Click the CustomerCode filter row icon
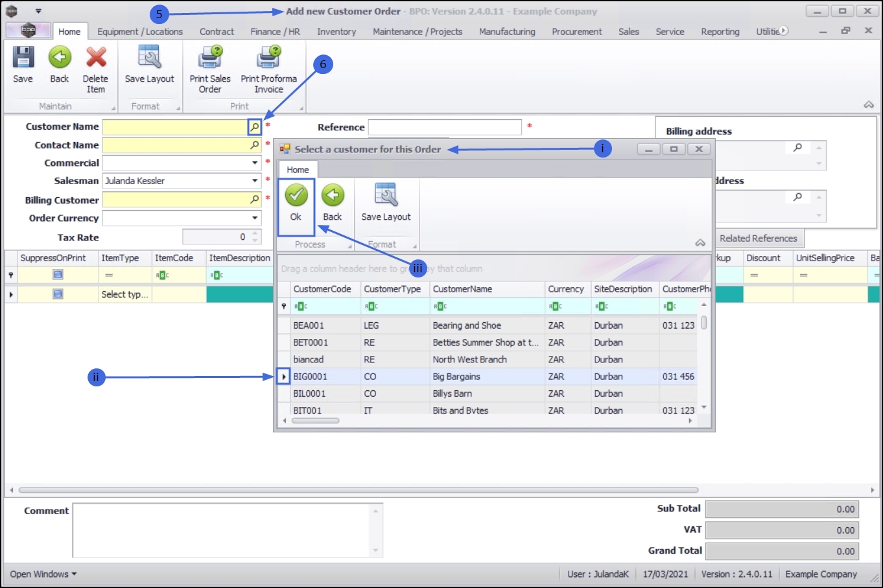Screen dimensions: 883x588 (300, 307)
